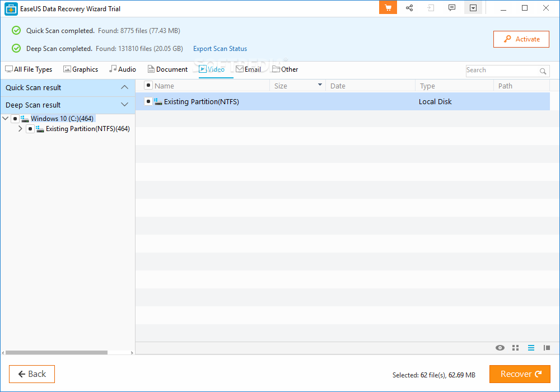Expand the Existing Partition(NTFS) tree node
Image resolution: width=560 pixels, height=392 pixels.
tap(20, 129)
